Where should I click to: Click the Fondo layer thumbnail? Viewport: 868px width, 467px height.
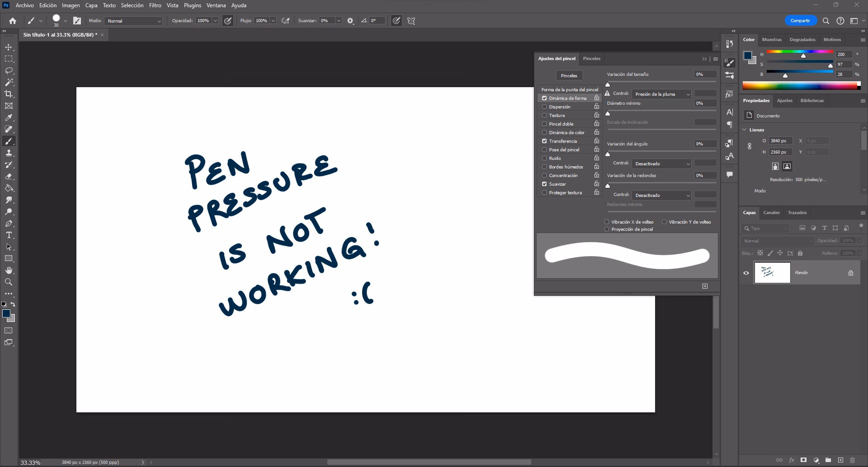point(772,272)
